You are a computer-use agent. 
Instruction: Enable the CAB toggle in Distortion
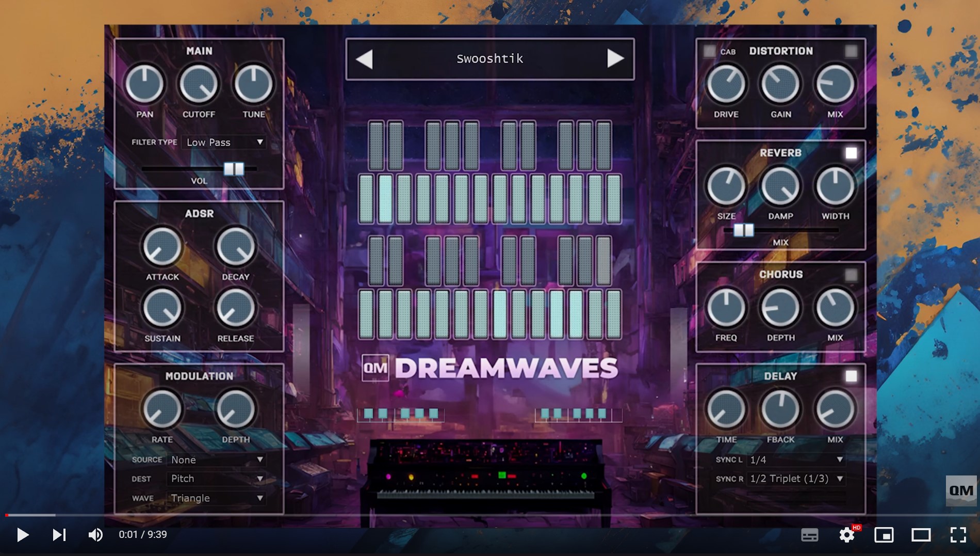[709, 51]
